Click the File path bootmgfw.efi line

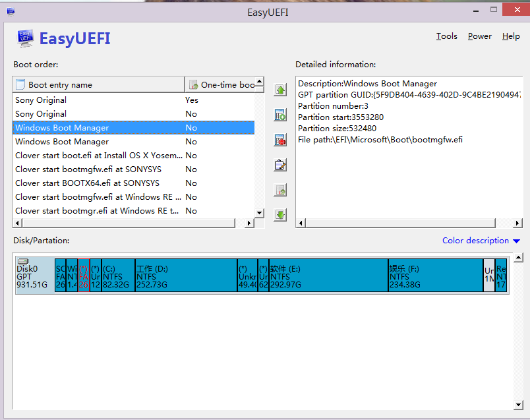click(x=380, y=139)
